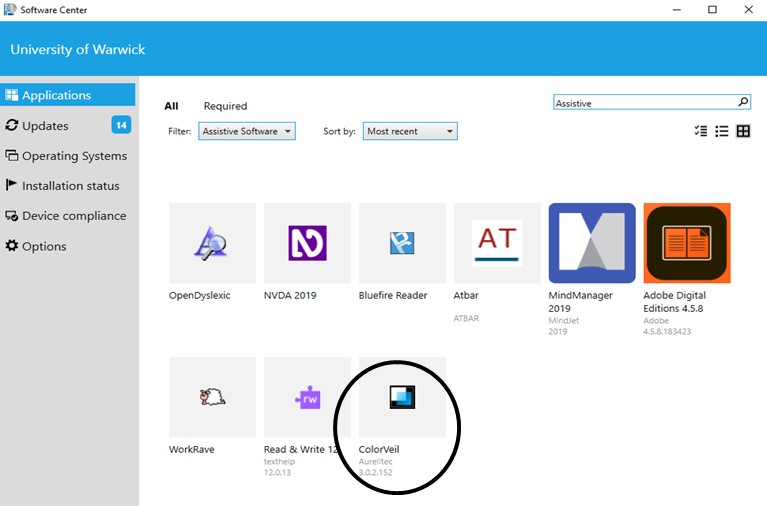This screenshot has width=767, height=506.
Task: Switch to multi-select list view
Action: (700, 131)
